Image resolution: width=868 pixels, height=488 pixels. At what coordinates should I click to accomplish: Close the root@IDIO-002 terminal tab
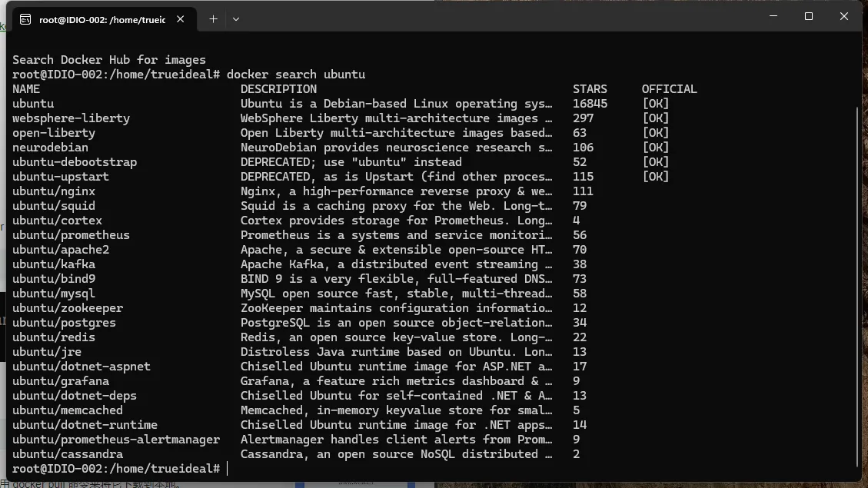pos(181,19)
